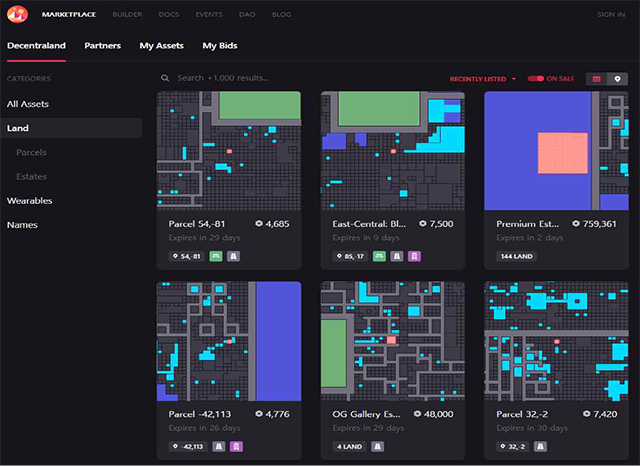
Task: Click 'Expires in 2 days' text
Action: coord(529,237)
